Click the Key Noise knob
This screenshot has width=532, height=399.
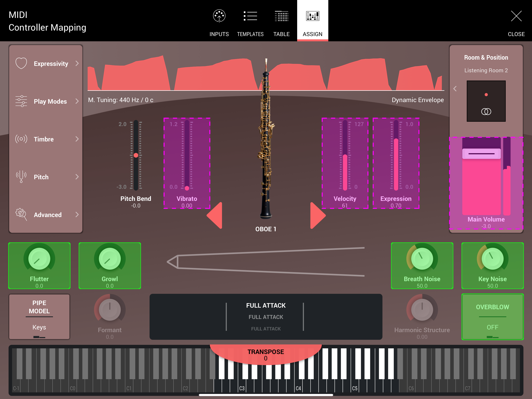tap(492, 259)
